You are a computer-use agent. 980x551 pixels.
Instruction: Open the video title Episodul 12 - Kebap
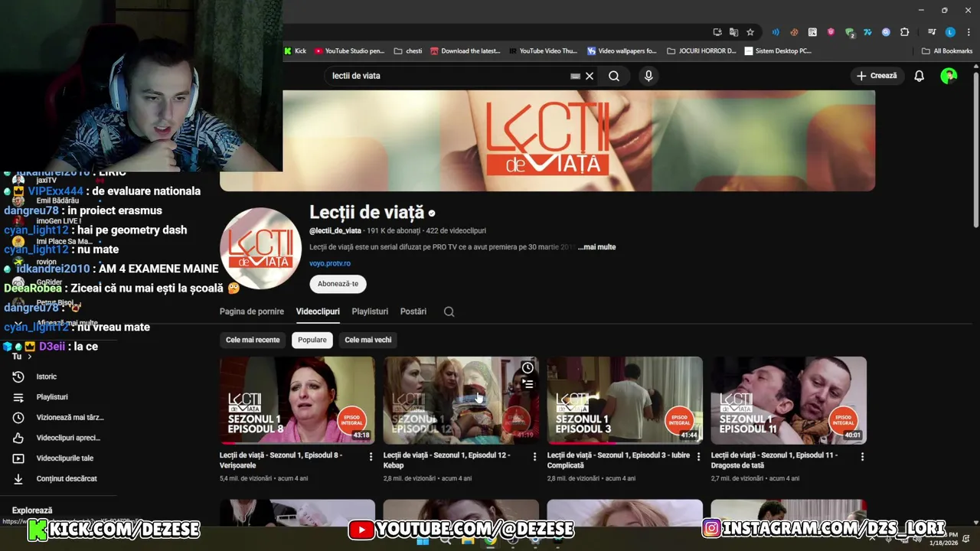pos(446,460)
